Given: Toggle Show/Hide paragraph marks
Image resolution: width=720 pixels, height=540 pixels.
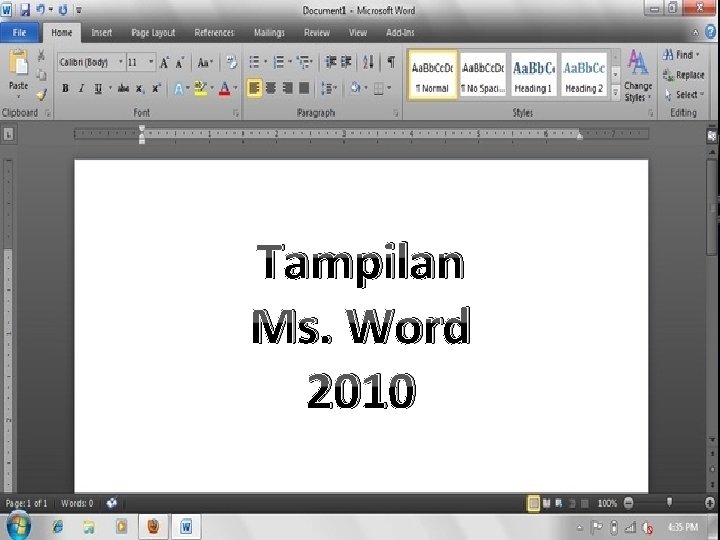Looking at the screenshot, I should [391, 62].
